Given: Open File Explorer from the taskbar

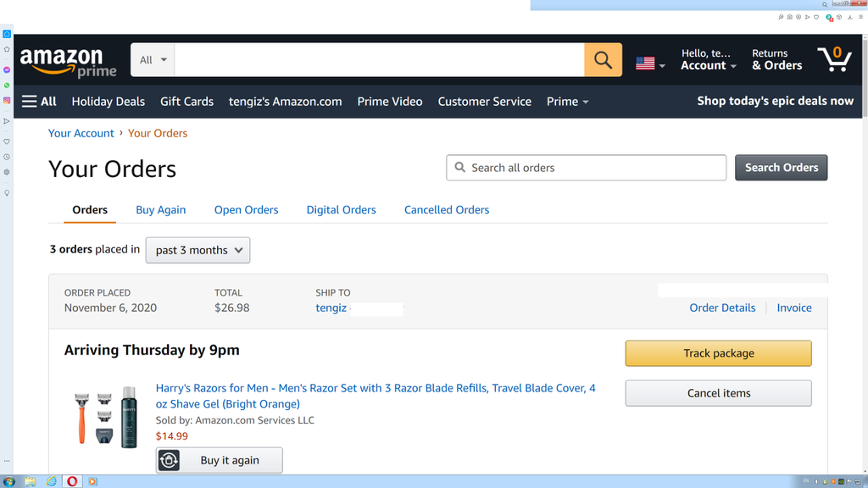Looking at the screenshot, I should (30, 481).
